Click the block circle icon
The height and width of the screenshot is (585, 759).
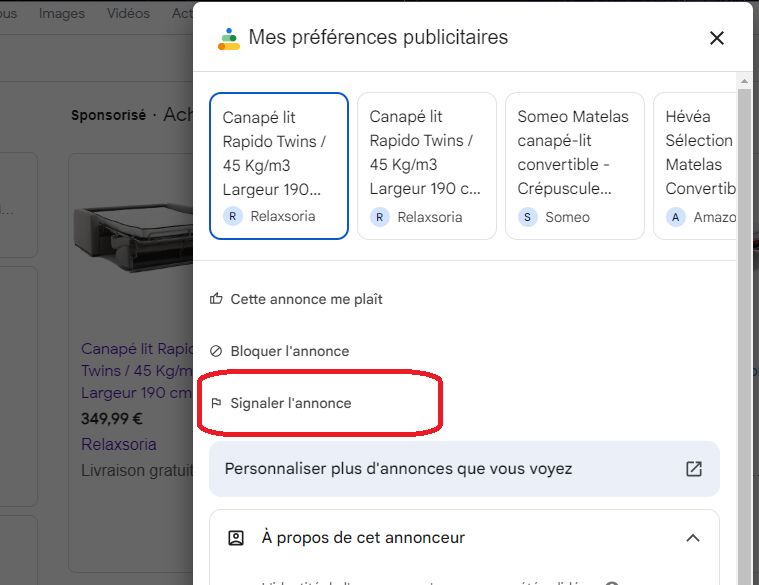[x=216, y=351]
